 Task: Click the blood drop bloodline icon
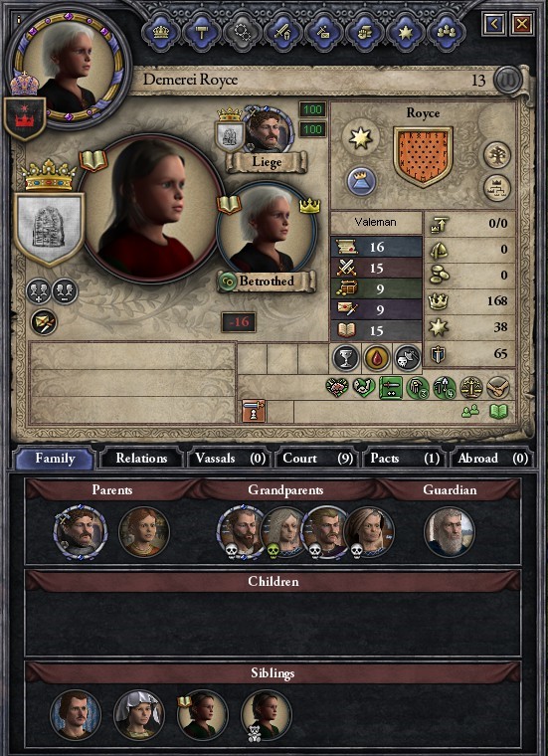(377, 358)
